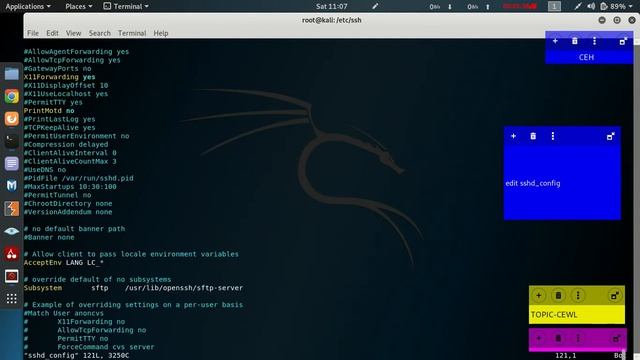Image resolution: width=640 pixels, height=360 pixels.
Task: Open options menu of CEH sticky note
Action: (x=594, y=41)
